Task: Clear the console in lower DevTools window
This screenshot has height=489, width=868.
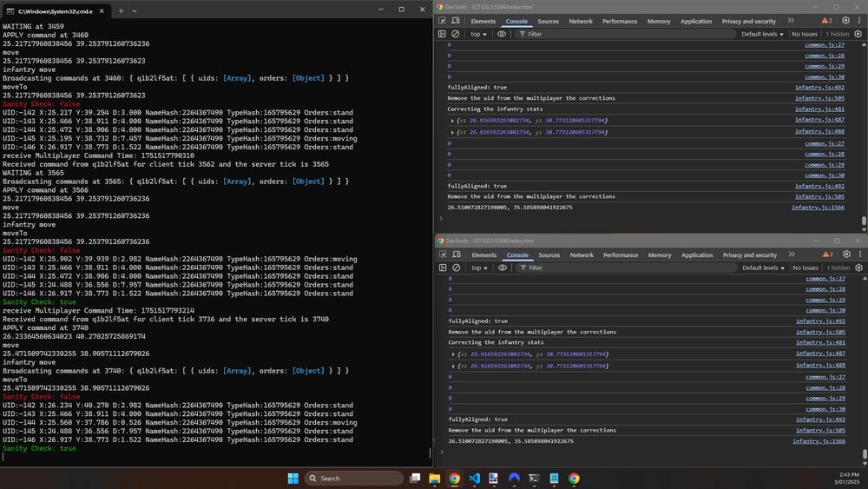Action: (457, 268)
